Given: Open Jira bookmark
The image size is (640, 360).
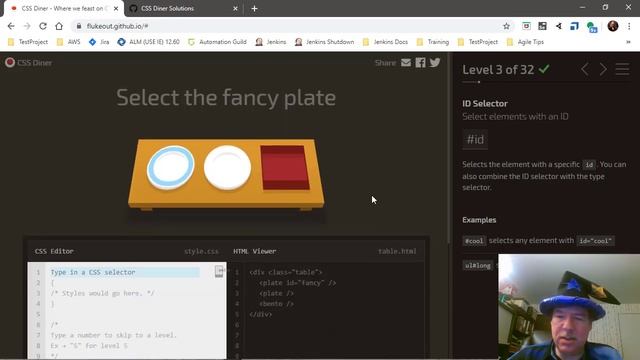Looking at the screenshot, I should click(x=99, y=42).
